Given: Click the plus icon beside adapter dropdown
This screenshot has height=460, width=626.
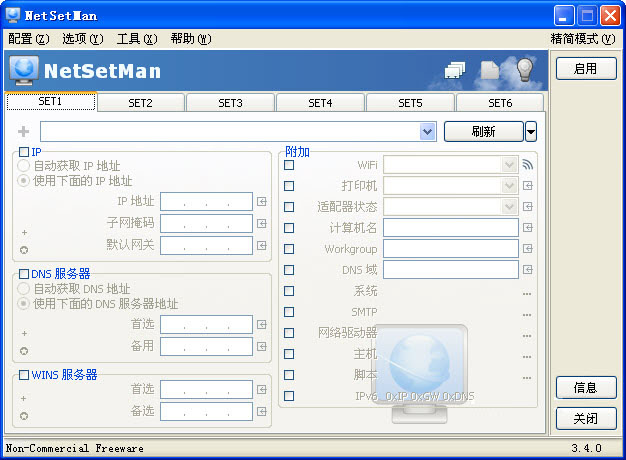Looking at the screenshot, I should [24, 131].
